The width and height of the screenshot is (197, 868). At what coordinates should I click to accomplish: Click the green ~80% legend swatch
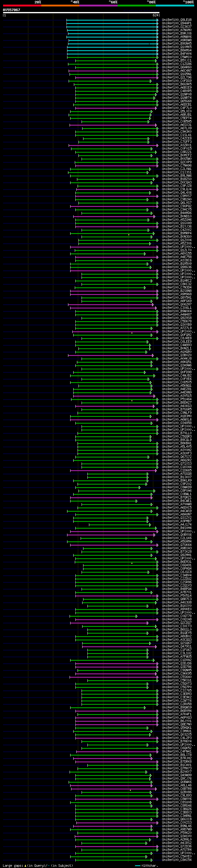tap(137, 6)
